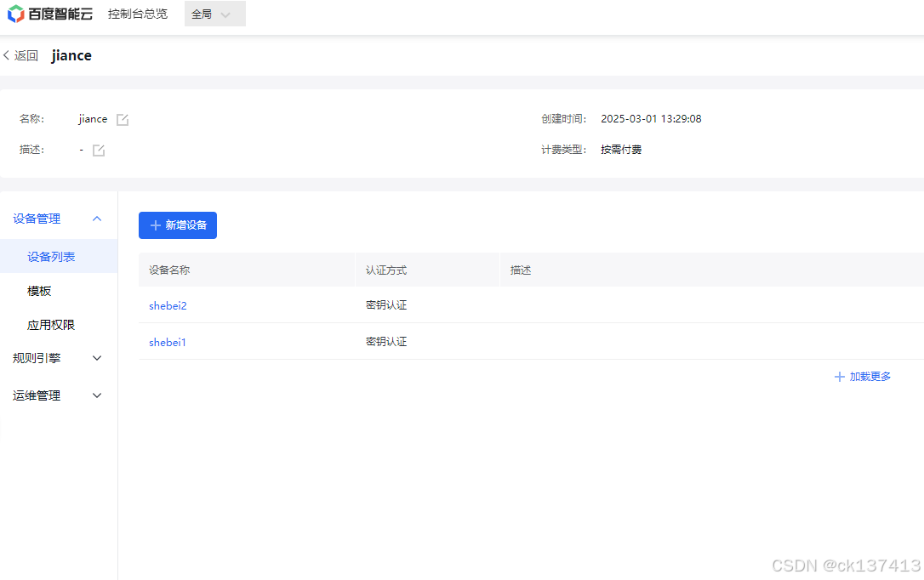The image size is (924, 580).
Task: Click the edit icon next to name jiance
Action: [122, 119]
